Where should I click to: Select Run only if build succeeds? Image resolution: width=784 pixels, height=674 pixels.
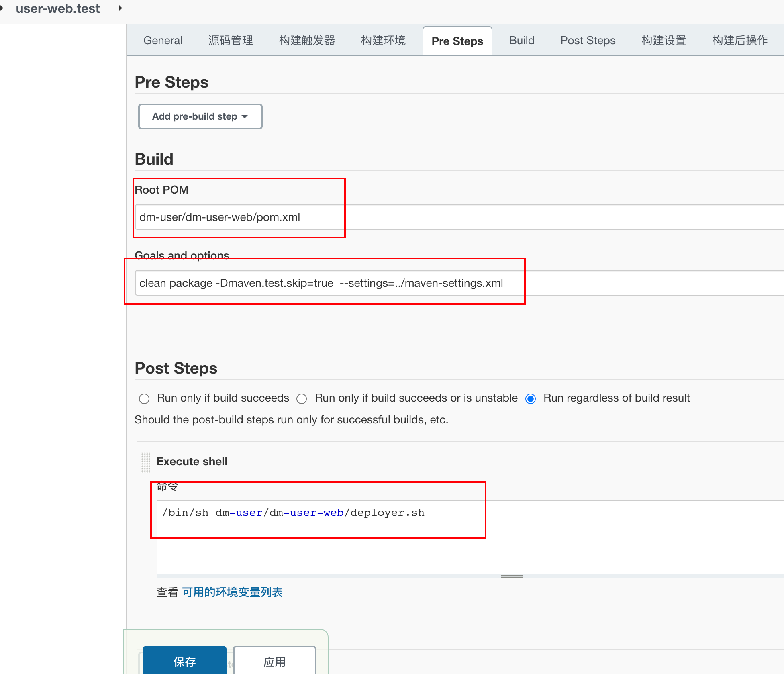144,399
